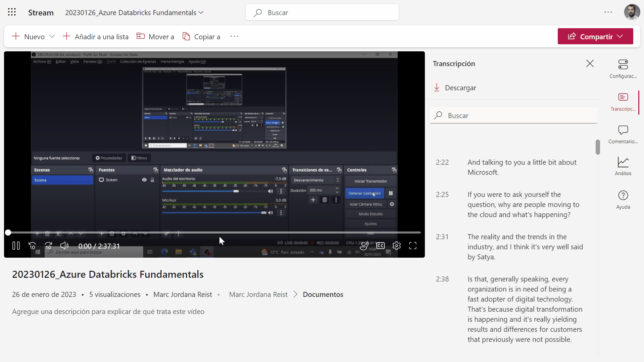Toggle closed captions
Image resolution: width=644 pixels, height=362 pixels.
(381, 246)
